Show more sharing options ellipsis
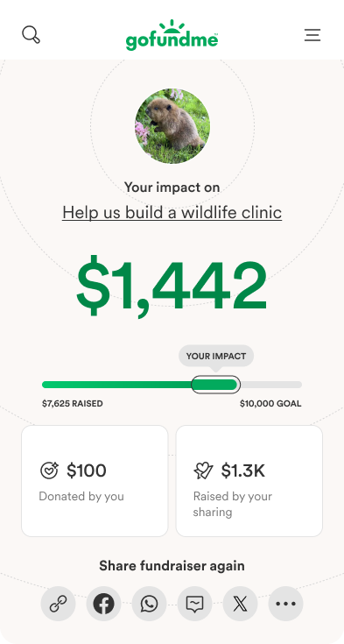Viewport: 344px width, 644px height. tap(285, 604)
